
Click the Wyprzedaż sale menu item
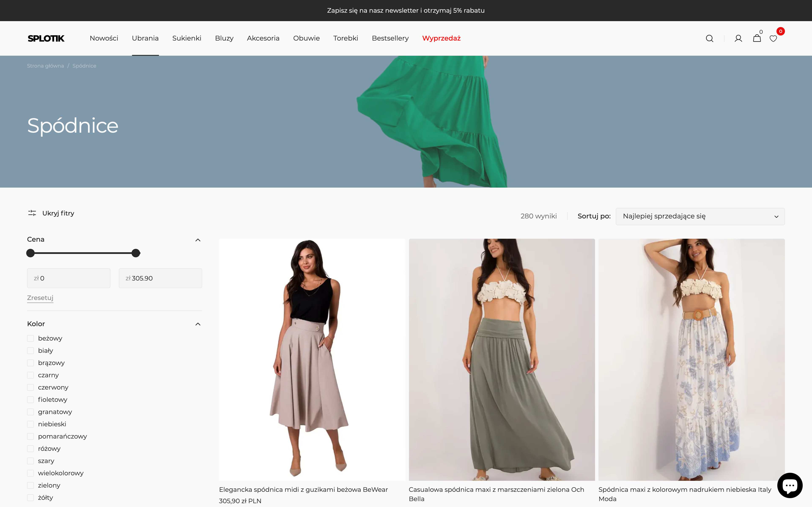click(x=441, y=38)
